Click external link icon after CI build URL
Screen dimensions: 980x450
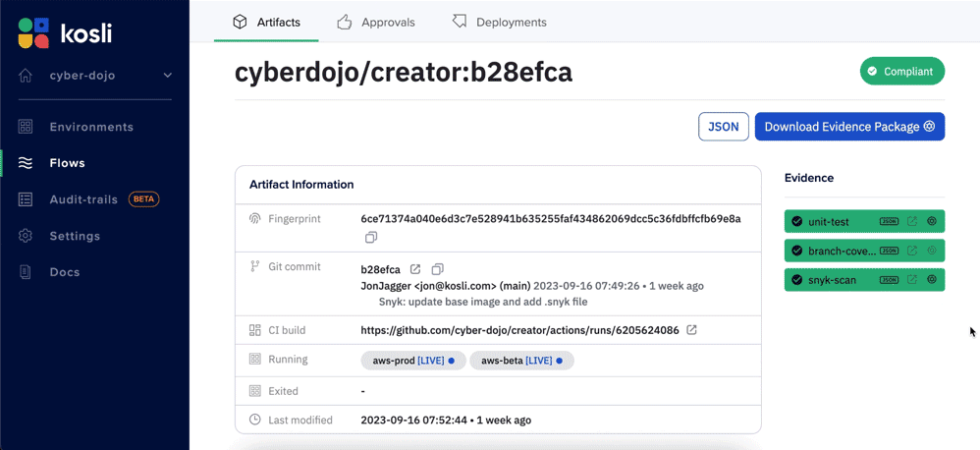pos(692,330)
